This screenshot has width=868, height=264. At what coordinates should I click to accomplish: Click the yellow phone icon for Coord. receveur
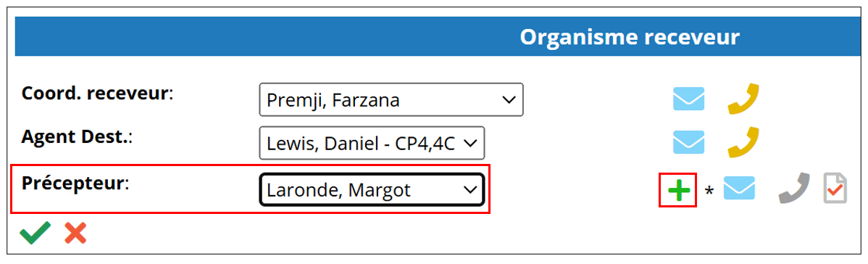[743, 99]
